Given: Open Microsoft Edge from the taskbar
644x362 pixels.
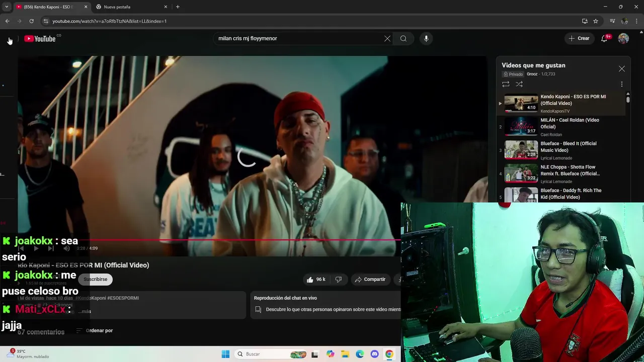Looking at the screenshot, I should [x=360, y=354].
